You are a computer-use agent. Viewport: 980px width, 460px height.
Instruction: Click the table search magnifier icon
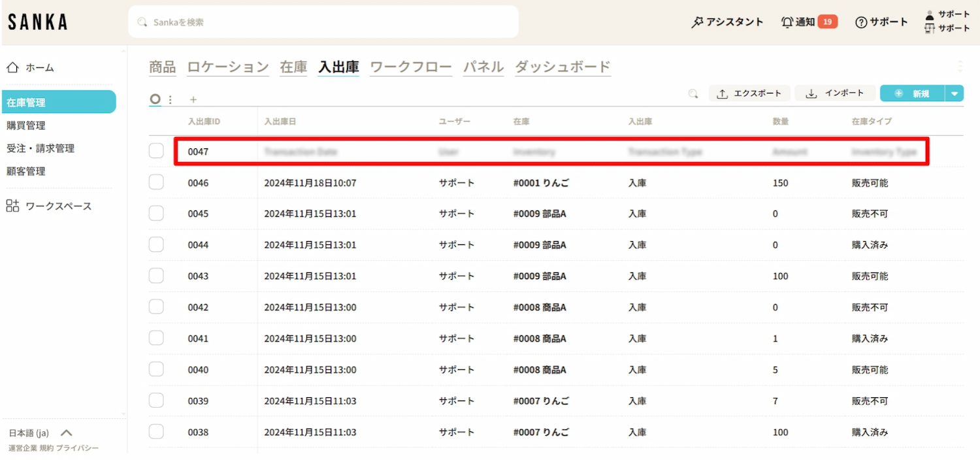tap(693, 93)
